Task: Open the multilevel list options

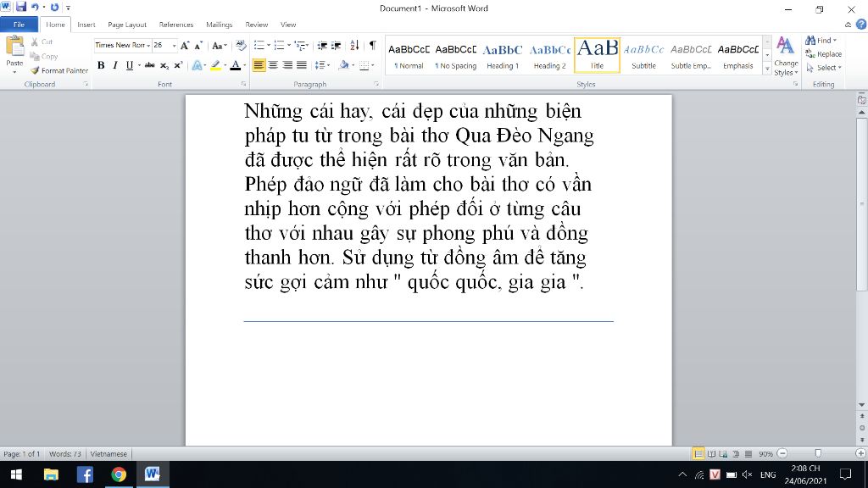Action: tap(301, 46)
